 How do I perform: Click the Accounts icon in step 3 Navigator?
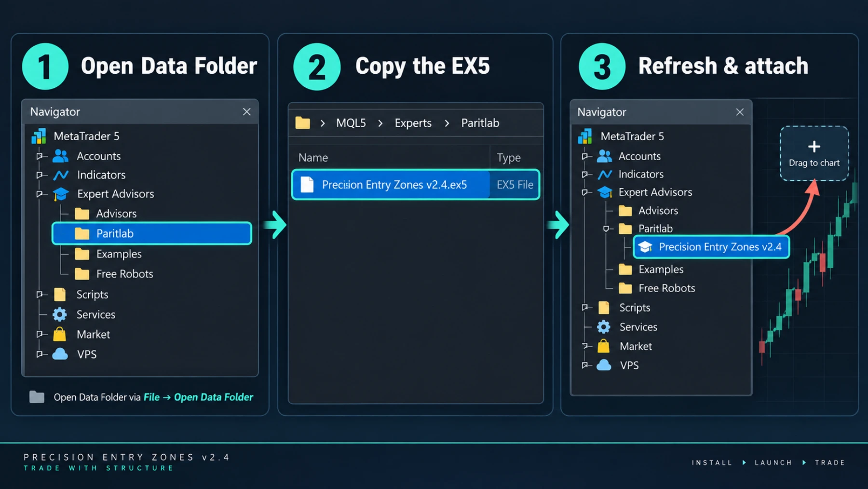click(604, 156)
